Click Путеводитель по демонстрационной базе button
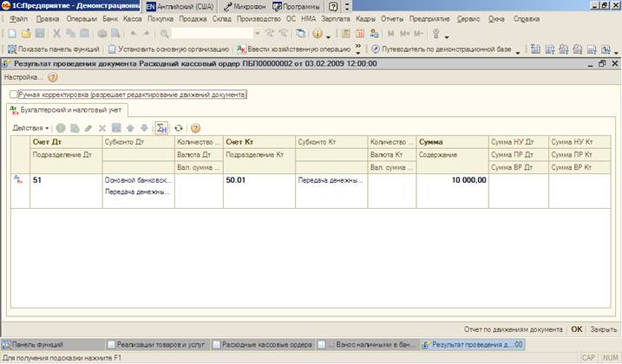622x364 pixels. point(441,49)
